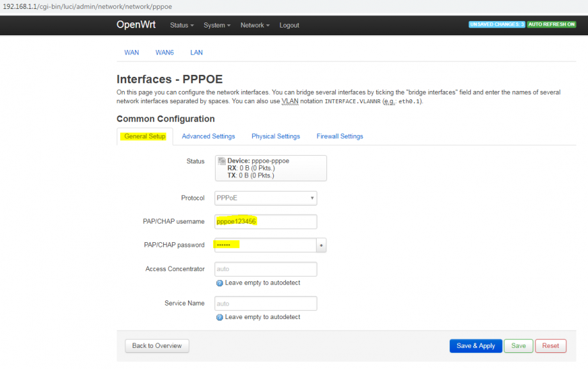This screenshot has width=588, height=369.
Task: Click the device icon in Status box
Action: [x=221, y=161]
